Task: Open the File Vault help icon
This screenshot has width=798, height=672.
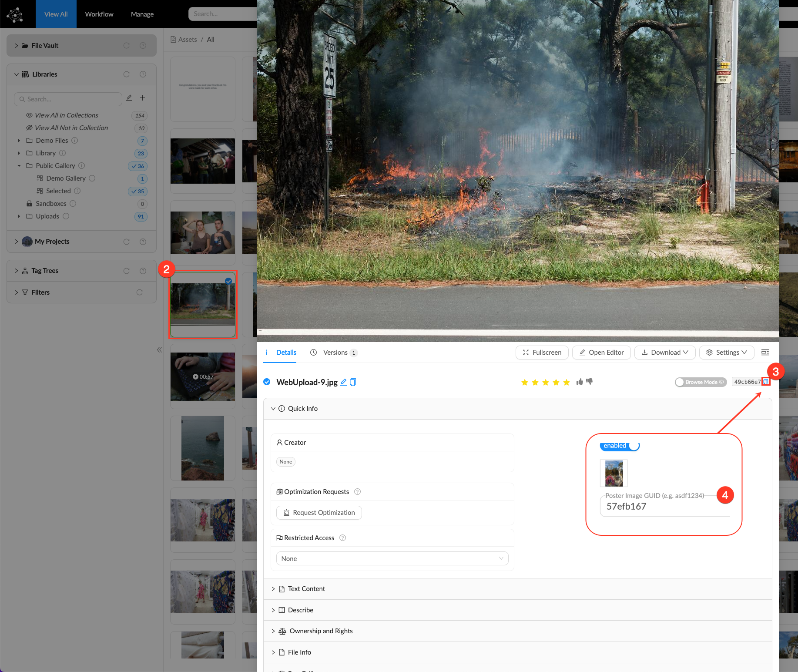Action: pyautogui.click(x=143, y=46)
